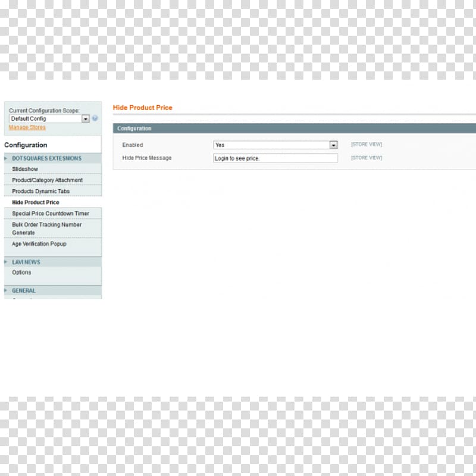Image resolution: width=476 pixels, height=476 pixels.
Task: Click the Hide Product Price page heading
Action: click(x=143, y=108)
